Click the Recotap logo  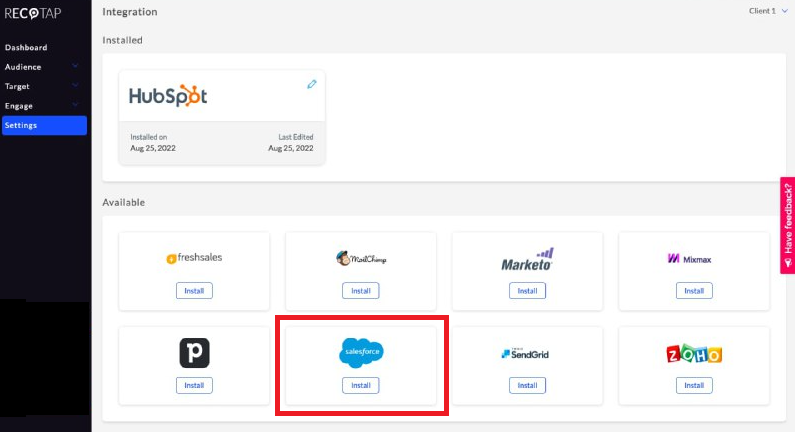pyautogui.click(x=33, y=13)
